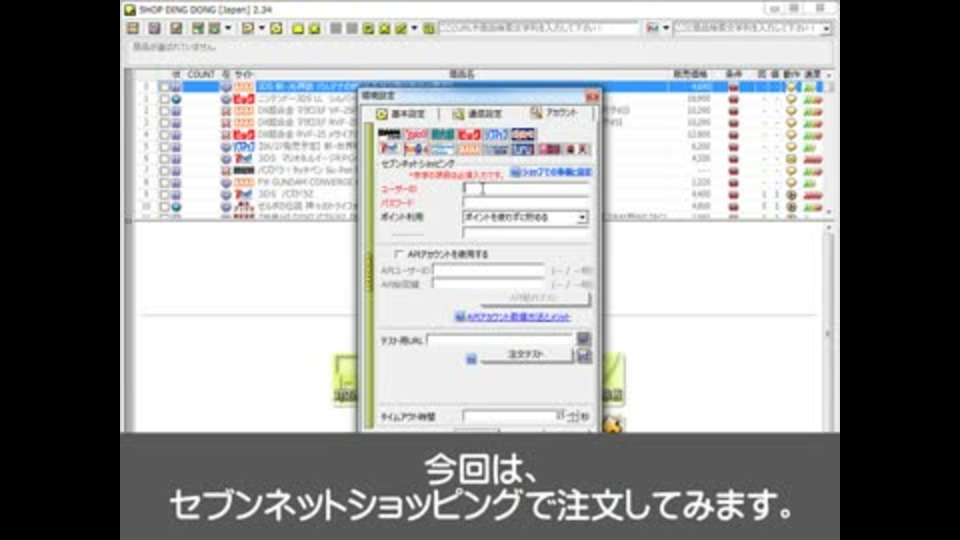Switch to the 通信設定 tab

[478, 114]
